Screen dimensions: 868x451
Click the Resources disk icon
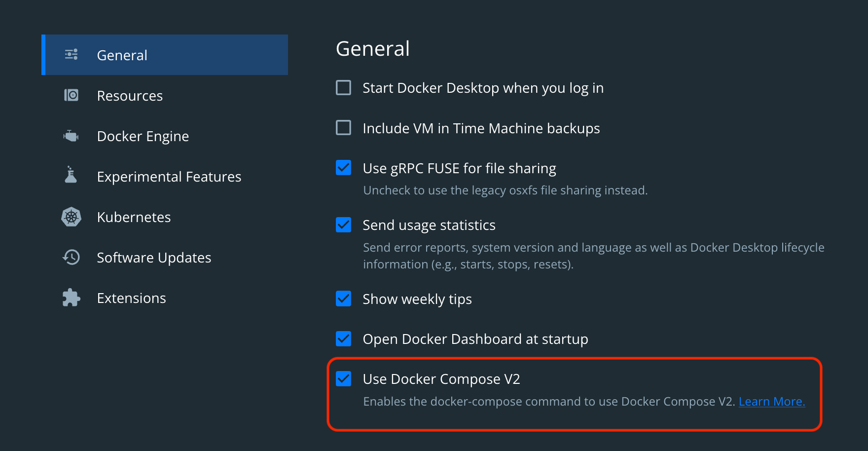click(72, 95)
